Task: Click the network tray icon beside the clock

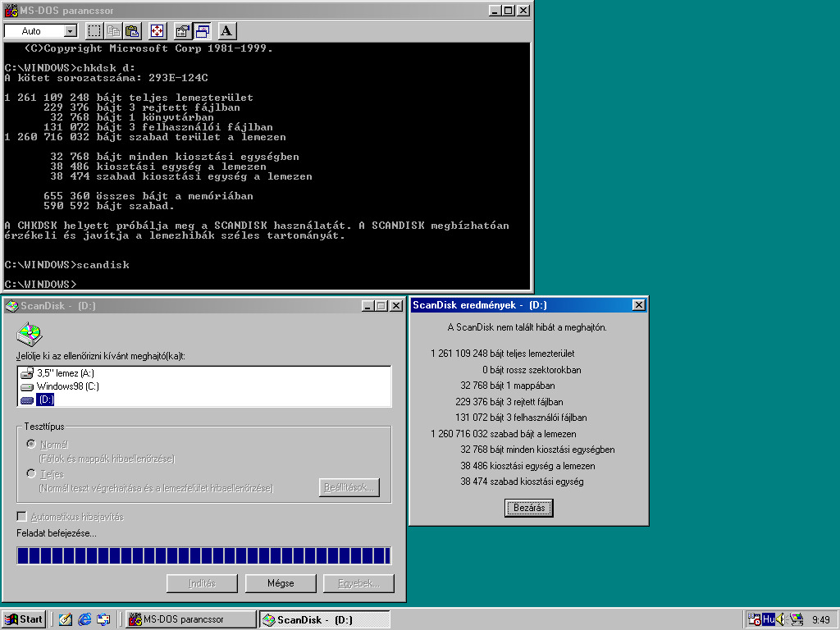Action: point(797,620)
